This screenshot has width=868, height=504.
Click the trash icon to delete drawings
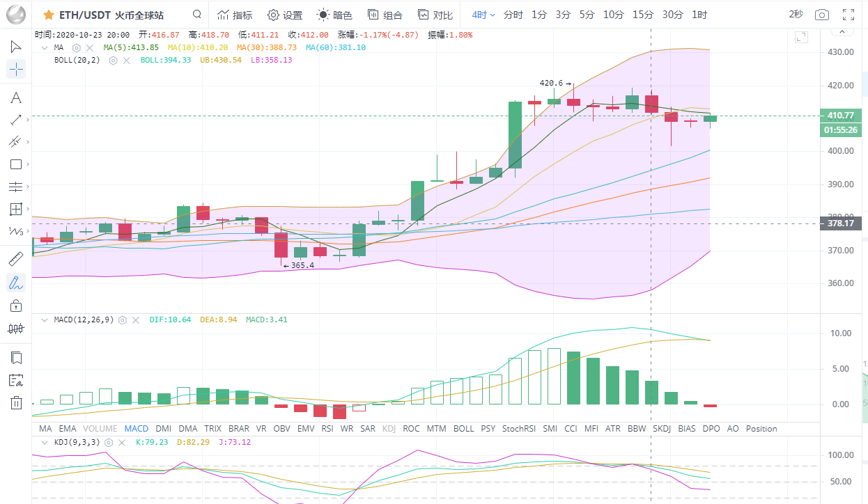(16, 402)
